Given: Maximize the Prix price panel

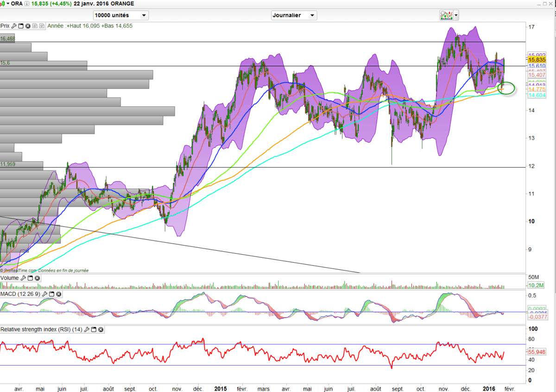Looking at the screenshot, I should [x=21, y=26].
